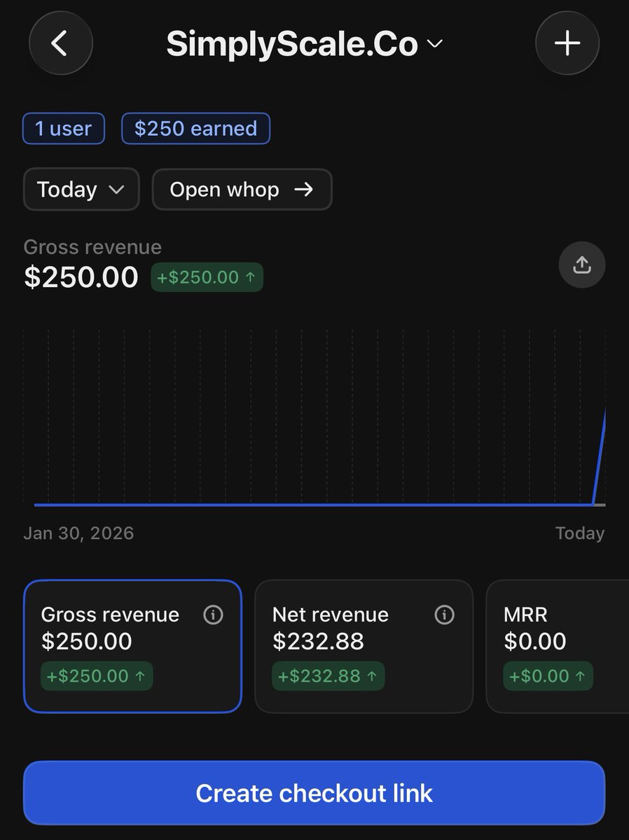
Task: Tap Create checkout link button
Action: [x=314, y=793]
